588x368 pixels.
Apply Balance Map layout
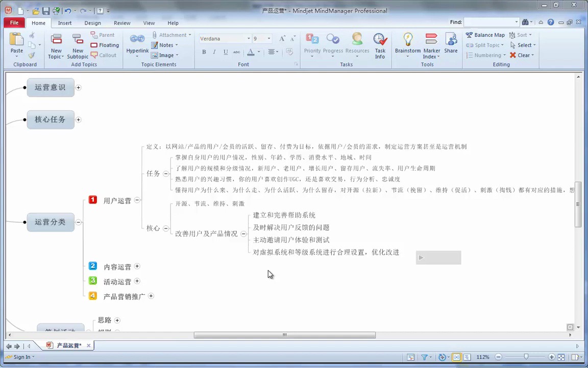pyautogui.click(x=485, y=35)
